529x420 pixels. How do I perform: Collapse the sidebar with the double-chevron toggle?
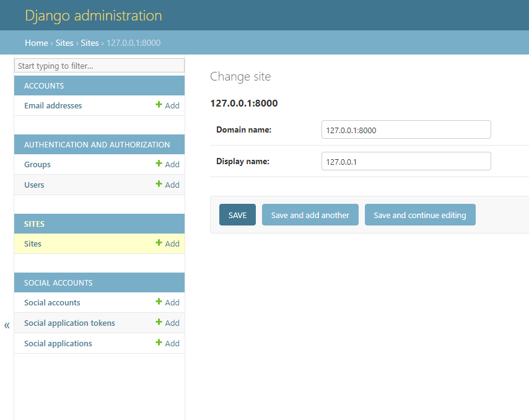click(7, 325)
